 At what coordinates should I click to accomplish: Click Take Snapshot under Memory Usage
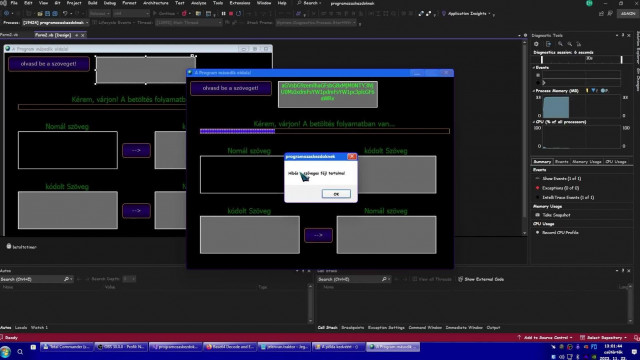(x=556, y=215)
